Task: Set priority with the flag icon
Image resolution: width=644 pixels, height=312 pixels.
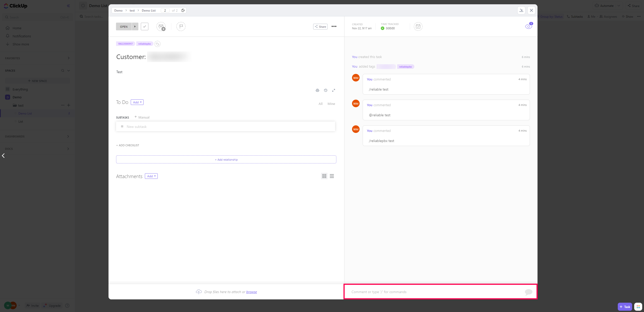Action: 181,26
